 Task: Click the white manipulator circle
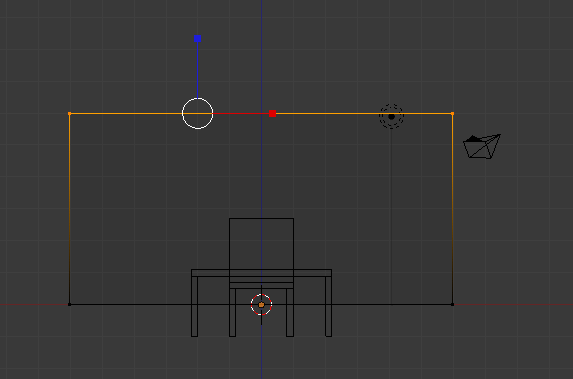coord(198,113)
